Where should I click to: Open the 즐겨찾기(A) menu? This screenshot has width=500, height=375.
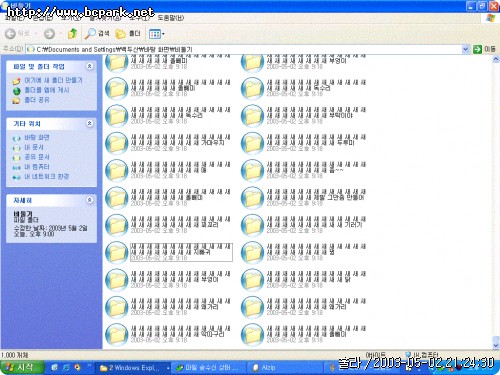[105, 18]
